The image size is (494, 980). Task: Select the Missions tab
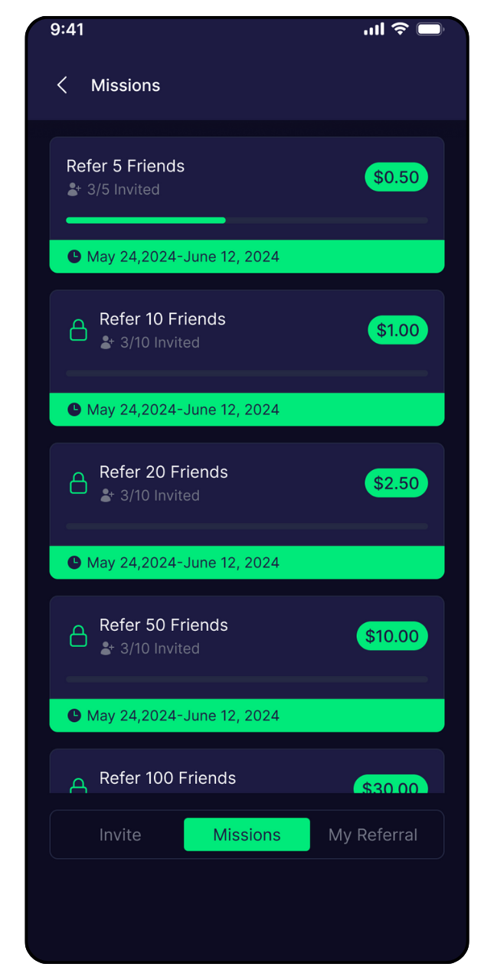tap(247, 835)
